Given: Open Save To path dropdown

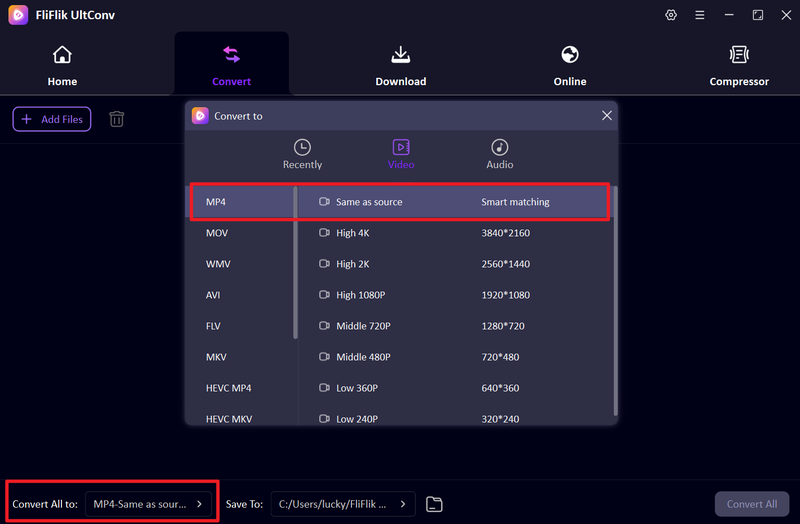Looking at the screenshot, I should [343, 504].
